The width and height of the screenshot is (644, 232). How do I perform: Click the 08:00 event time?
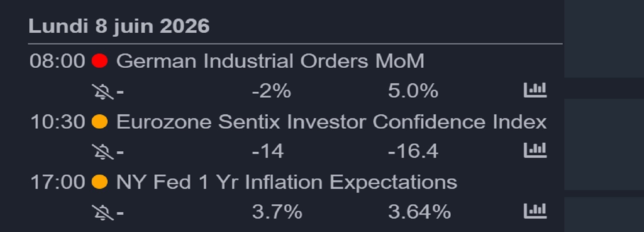point(57,61)
